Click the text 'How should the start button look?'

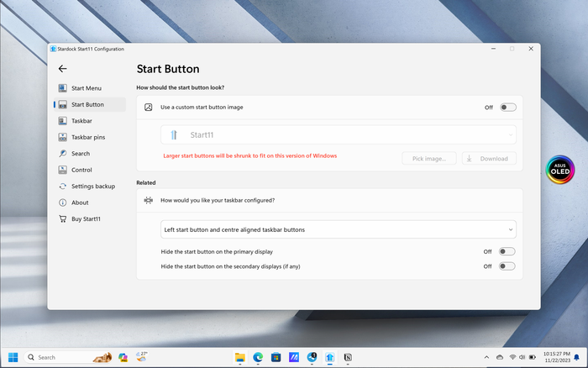(181, 87)
